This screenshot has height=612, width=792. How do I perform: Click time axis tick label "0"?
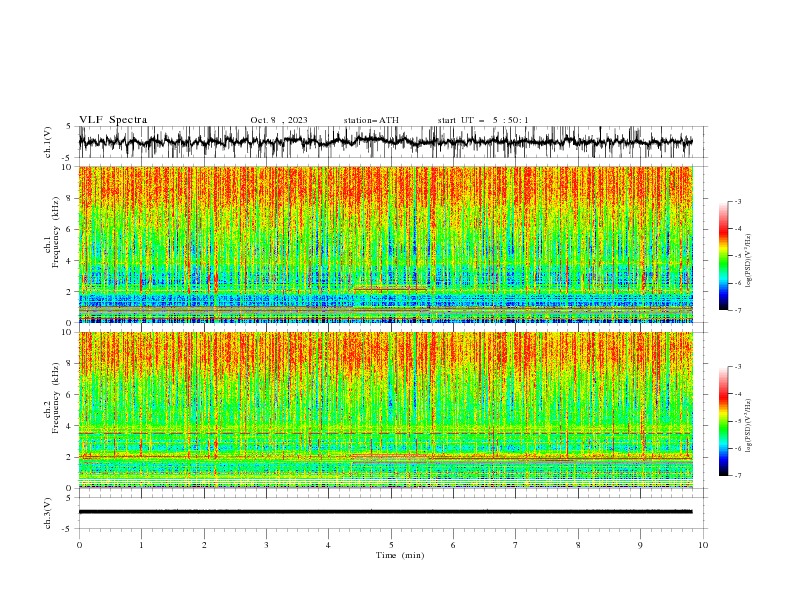[x=79, y=545]
